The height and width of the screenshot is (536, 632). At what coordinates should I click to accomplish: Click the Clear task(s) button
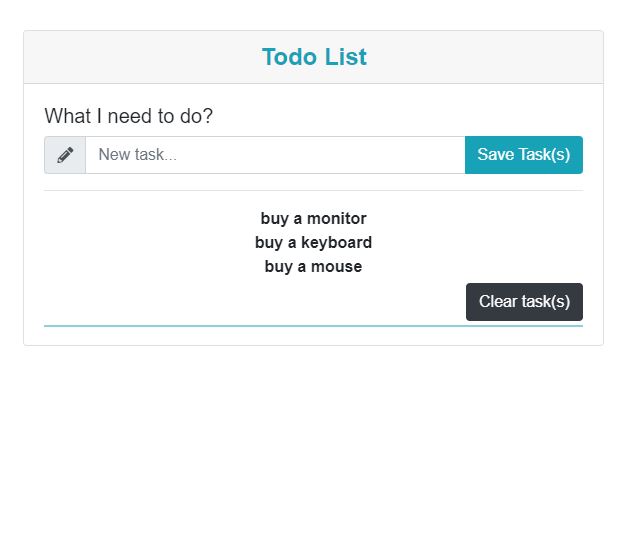(x=524, y=302)
